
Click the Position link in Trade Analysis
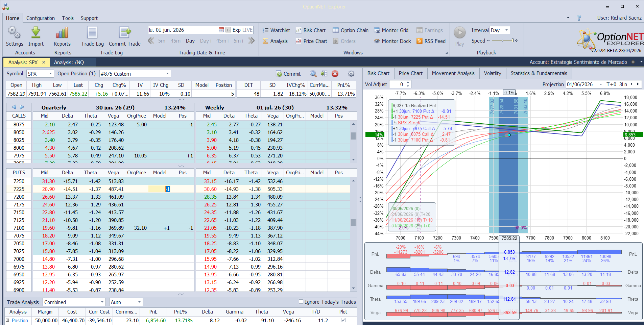[20, 320]
